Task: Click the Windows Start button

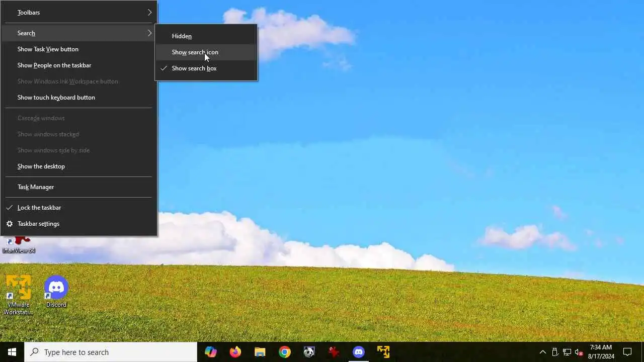Action: pos(12,352)
